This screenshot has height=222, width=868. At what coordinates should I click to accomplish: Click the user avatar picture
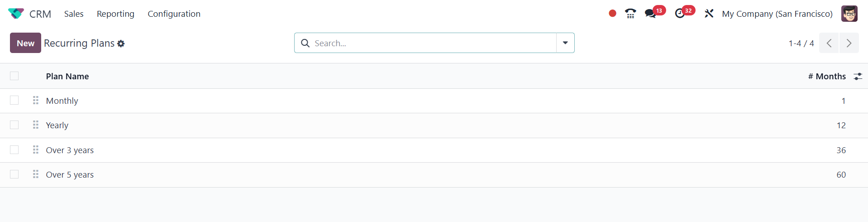pos(849,14)
